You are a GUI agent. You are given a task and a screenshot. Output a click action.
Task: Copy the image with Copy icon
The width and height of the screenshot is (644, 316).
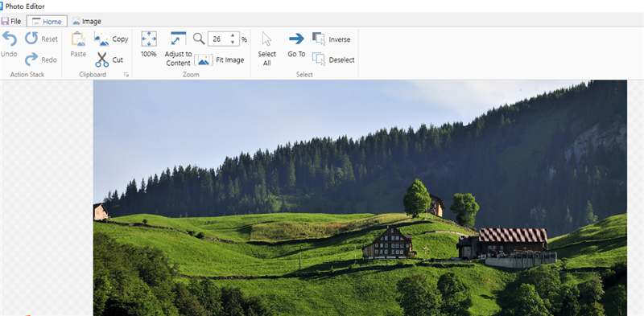(101, 39)
